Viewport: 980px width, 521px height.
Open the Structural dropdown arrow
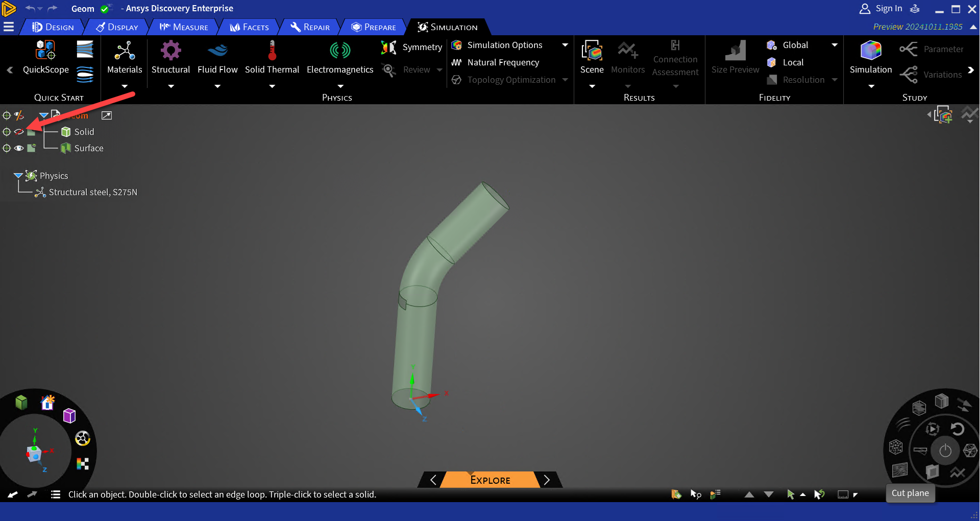171,86
